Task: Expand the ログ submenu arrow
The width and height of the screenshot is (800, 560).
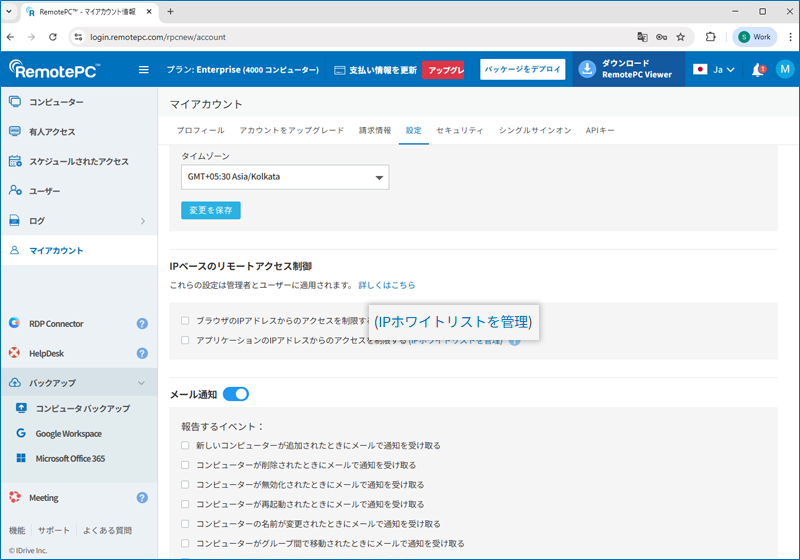Action: [x=142, y=221]
